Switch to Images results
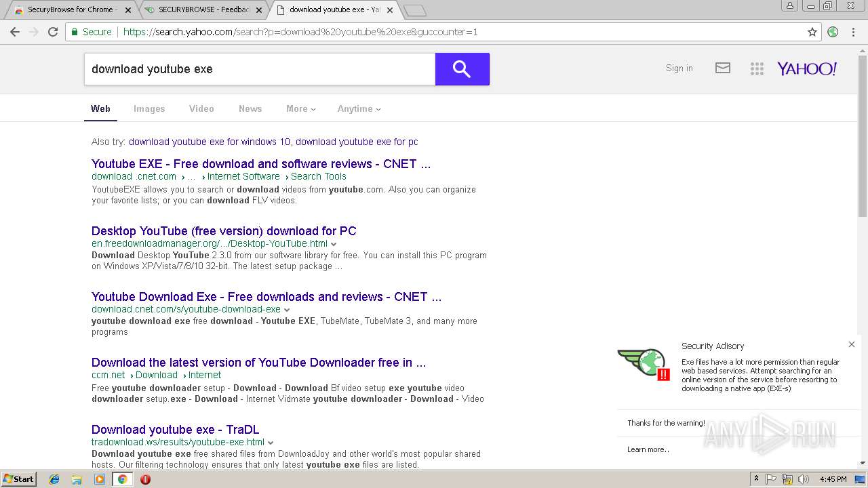Image resolution: width=868 pixels, height=488 pixels. click(149, 108)
